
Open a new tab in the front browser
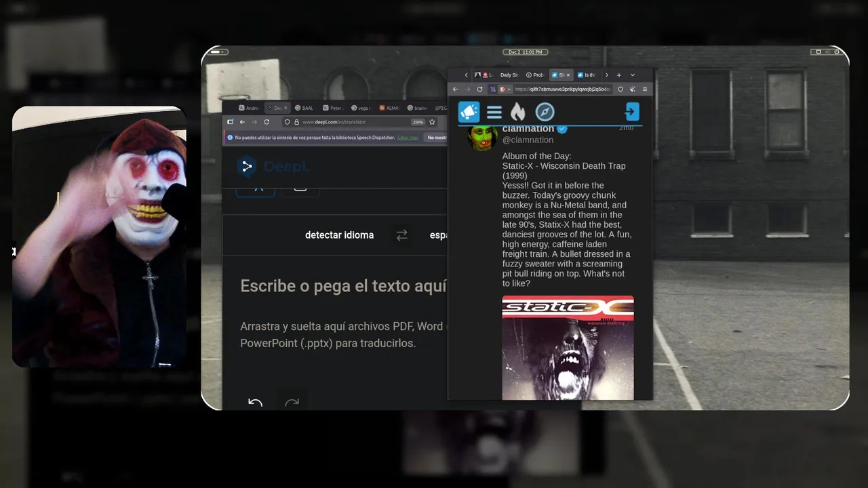point(618,75)
